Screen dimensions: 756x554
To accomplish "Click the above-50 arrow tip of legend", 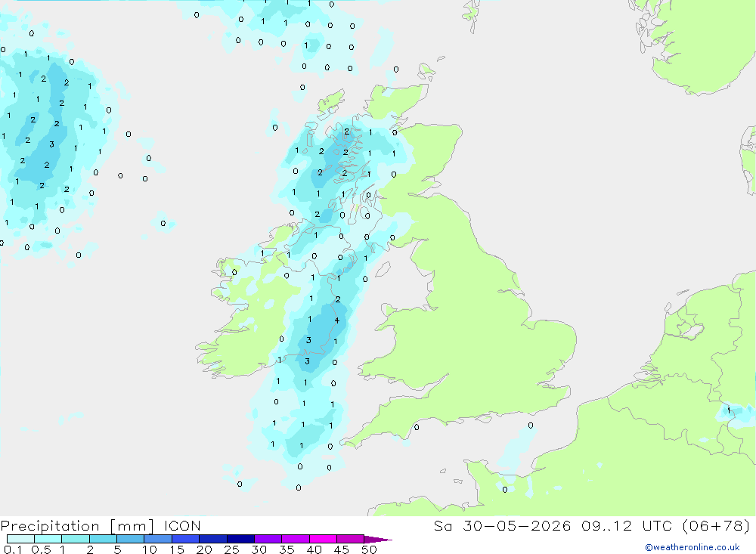I will (379, 539).
